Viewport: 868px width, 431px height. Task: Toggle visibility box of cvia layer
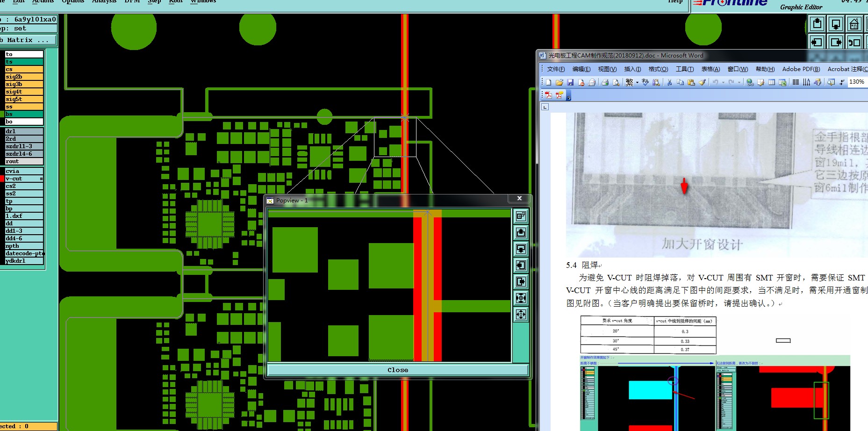point(2,171)
